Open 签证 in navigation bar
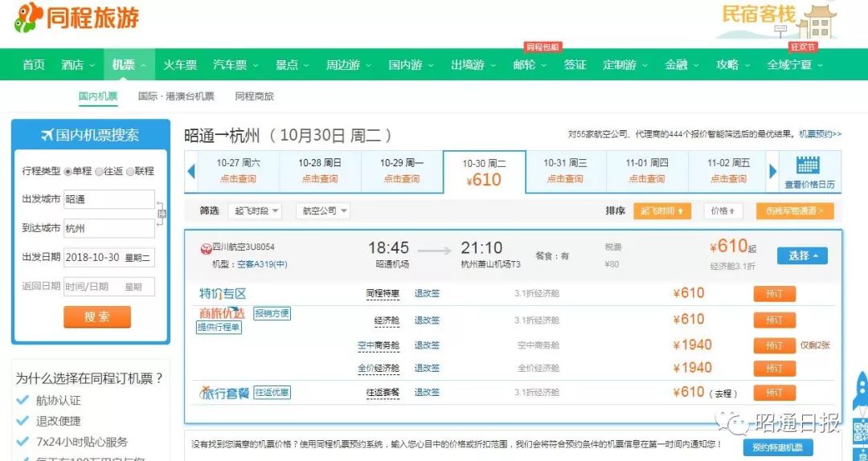The image size is (868, 461). (x=575, y=65)
